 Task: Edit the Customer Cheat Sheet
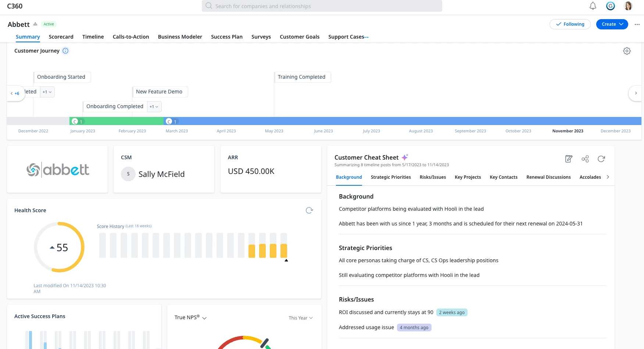[569, 159]
